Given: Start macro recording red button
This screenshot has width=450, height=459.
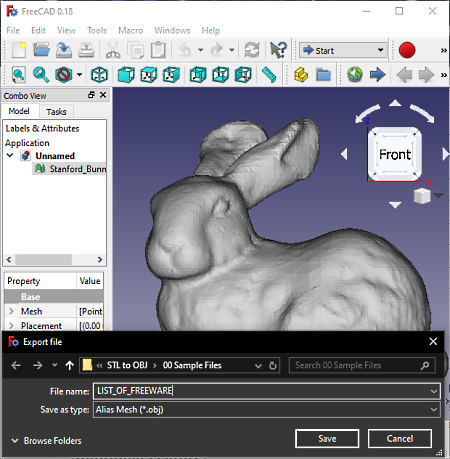Looking at the screenshot, I should 407,50.
